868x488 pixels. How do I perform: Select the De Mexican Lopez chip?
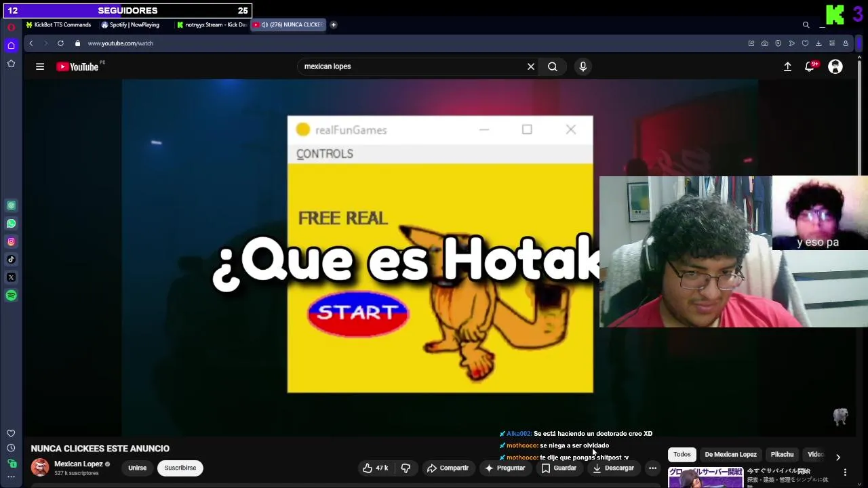[730, 454]
